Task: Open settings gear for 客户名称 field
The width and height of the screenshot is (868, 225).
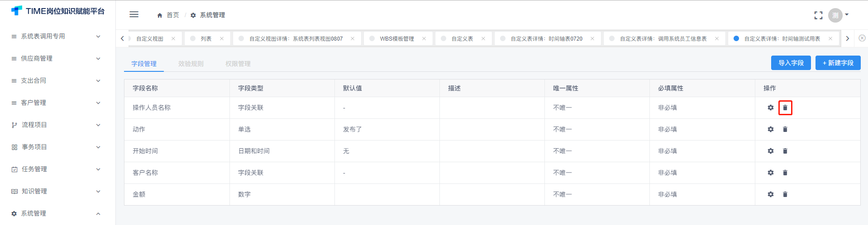Action: [x=771, y=173]
